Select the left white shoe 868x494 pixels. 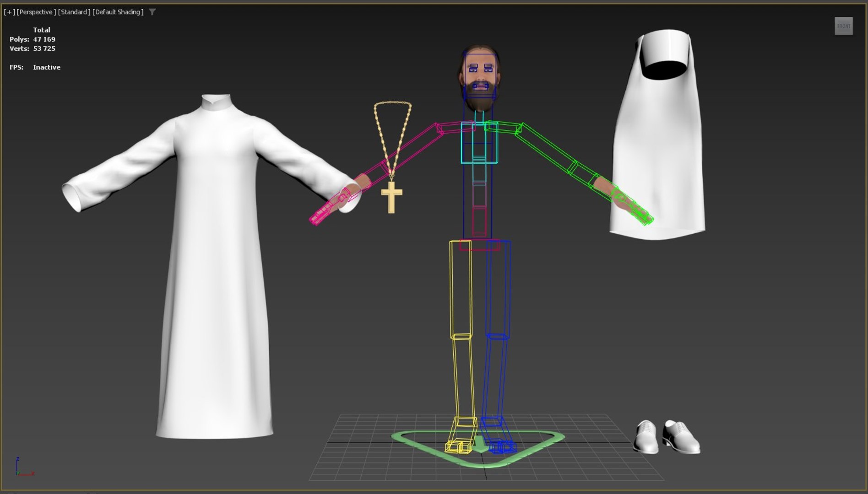(646, 437)
